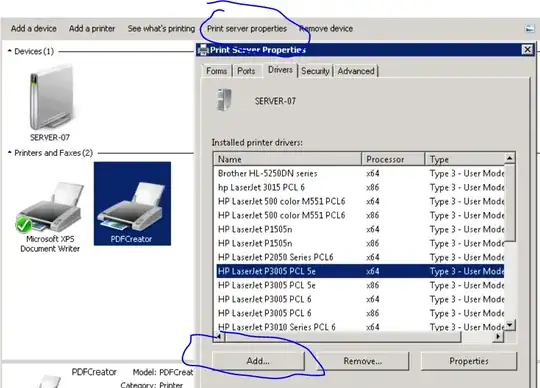Viewport: 540px width, 388px height.
Task: Select the Microsoft XPS Document Writer printer
Action: coord(50,208)
